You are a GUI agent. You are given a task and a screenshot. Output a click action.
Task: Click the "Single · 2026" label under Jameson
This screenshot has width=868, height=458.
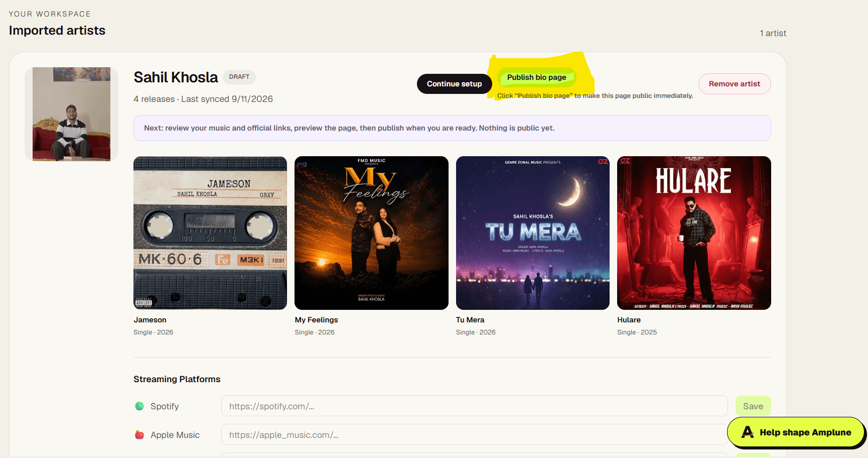(x=153, y=332)
